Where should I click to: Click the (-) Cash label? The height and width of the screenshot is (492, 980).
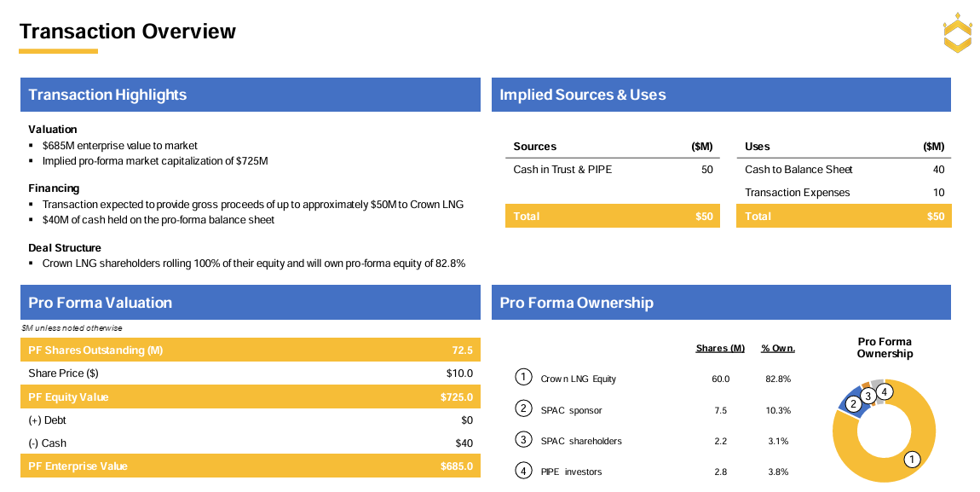point(47,443)
